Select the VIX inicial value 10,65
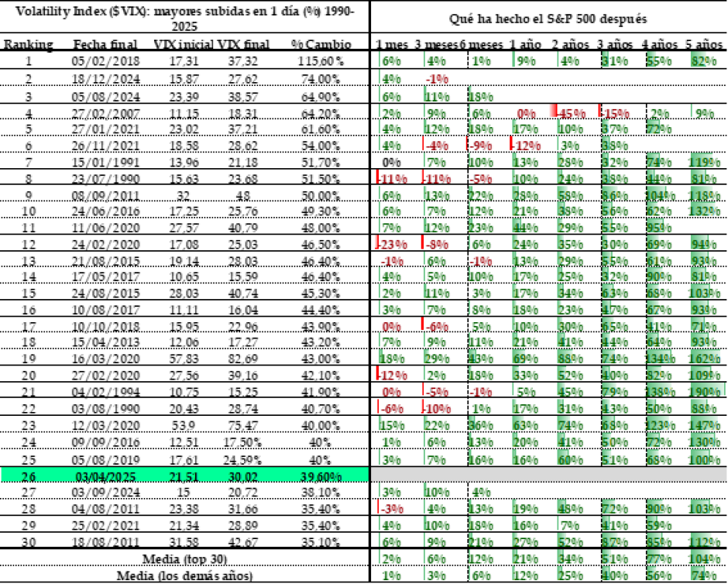The width and height of the screenshot is (728, 584). [184, 277]
